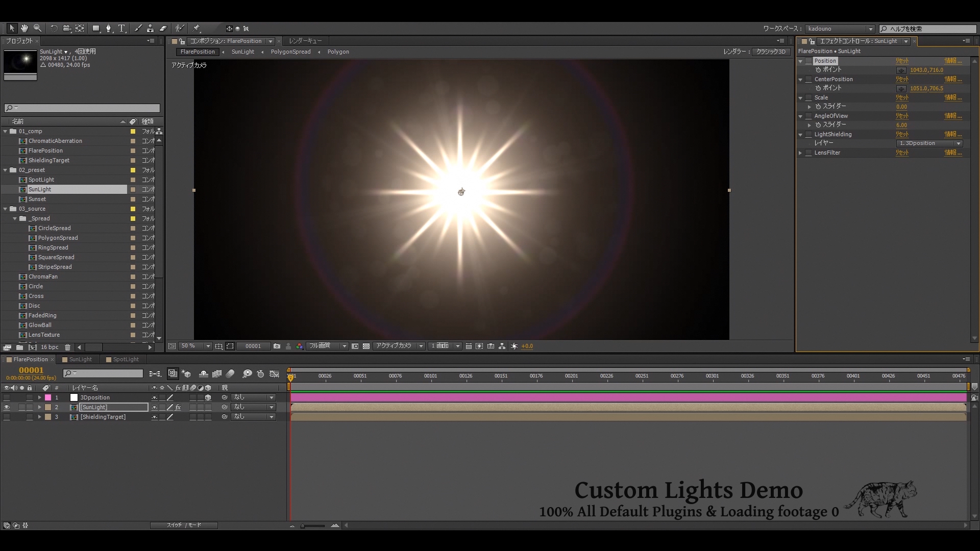Toggle visibility of 3Dposition layer
This screenshot has width=980, height=551.
point(7,397)
